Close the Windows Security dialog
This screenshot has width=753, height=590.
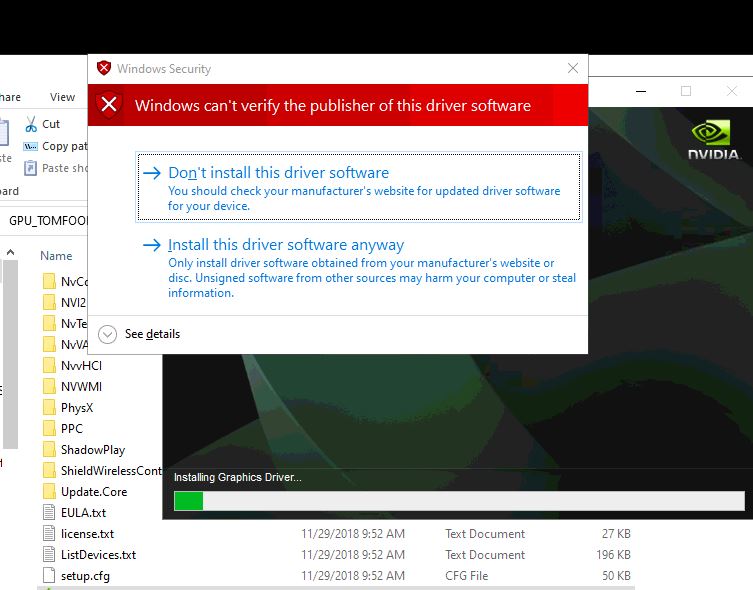pyautogui.click(x=572, y=68)
